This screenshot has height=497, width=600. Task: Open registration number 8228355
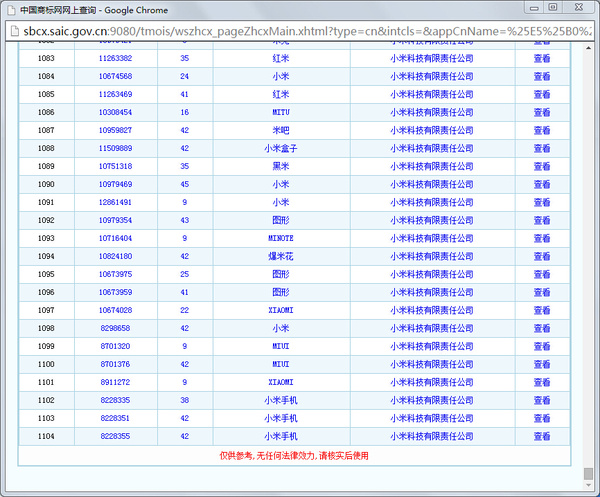tap(116, 436)
